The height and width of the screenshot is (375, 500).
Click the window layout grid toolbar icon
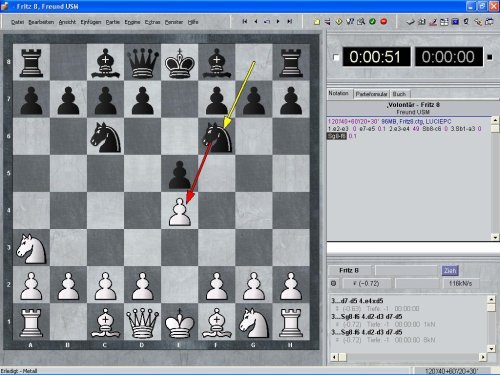click(x=444, y=22)
